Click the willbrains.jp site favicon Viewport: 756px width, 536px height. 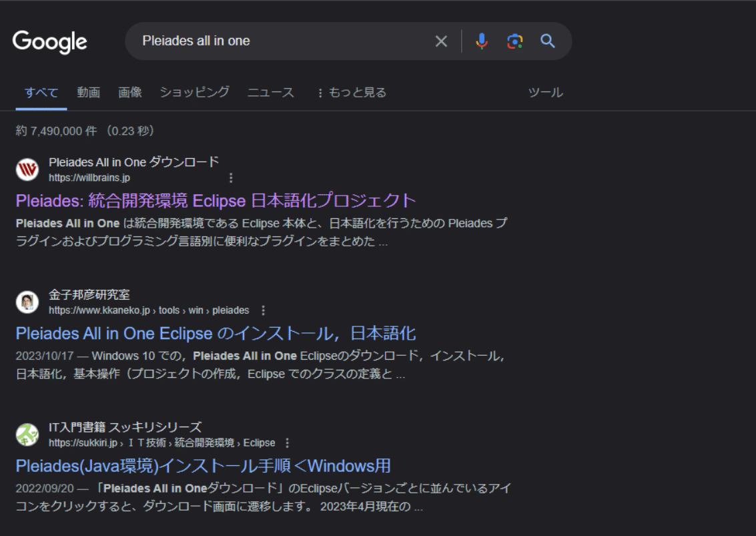[x=27, y=170]
